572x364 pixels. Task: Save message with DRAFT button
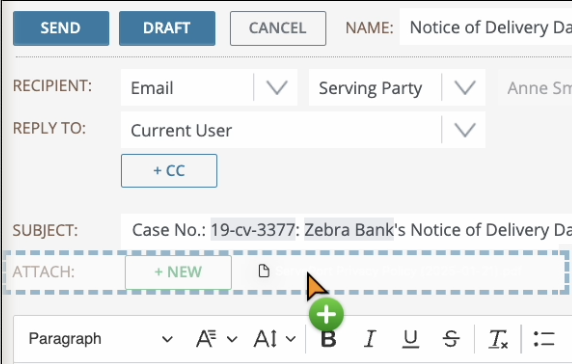(167, 28)
